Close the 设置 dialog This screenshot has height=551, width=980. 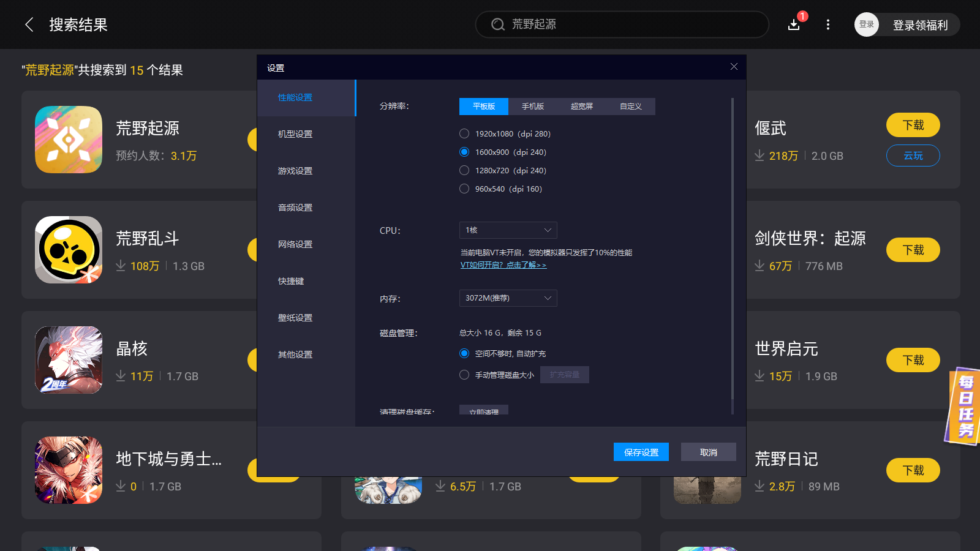tap(734, 67)
